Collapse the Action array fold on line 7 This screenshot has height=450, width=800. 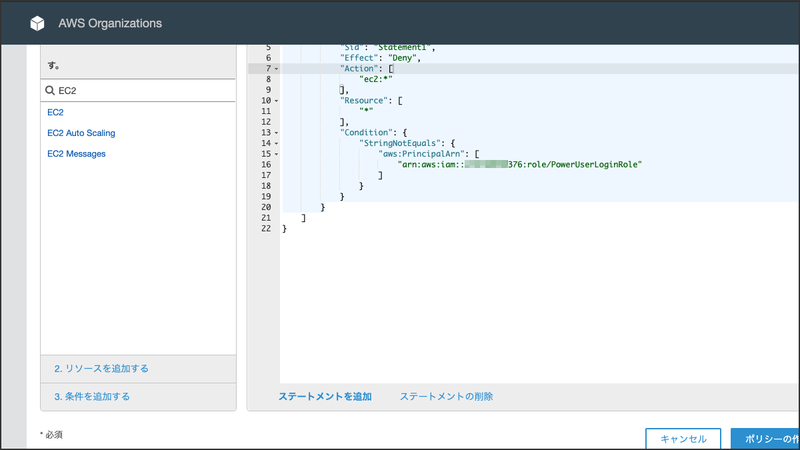(x=277, y=69)
